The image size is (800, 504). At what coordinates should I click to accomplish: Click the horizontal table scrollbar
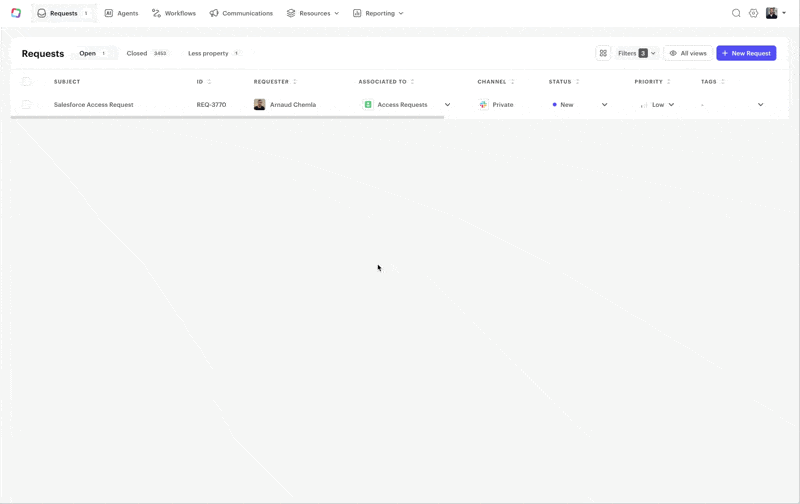click(x=227, y=117)
